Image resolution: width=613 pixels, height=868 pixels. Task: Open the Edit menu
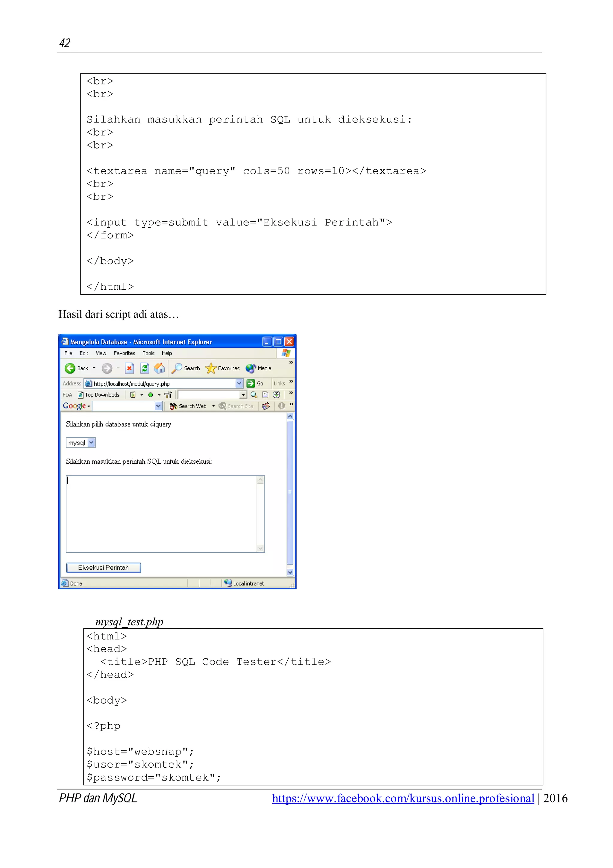tap(84, 353)
